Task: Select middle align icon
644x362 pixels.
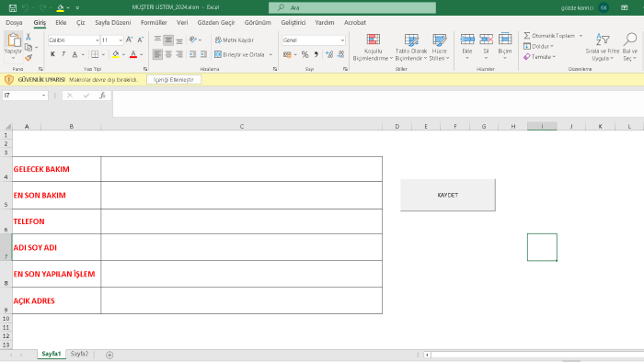Action: (x=168, y=40)
